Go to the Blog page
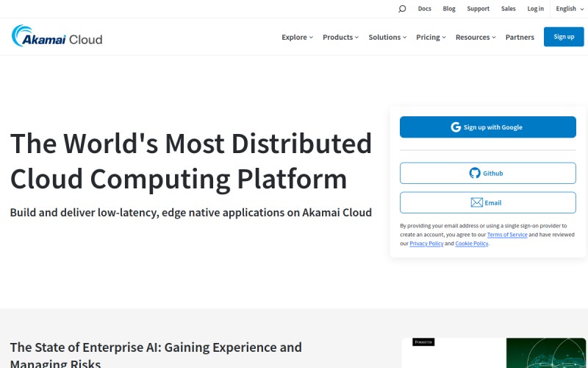 (x=449, y=9)
